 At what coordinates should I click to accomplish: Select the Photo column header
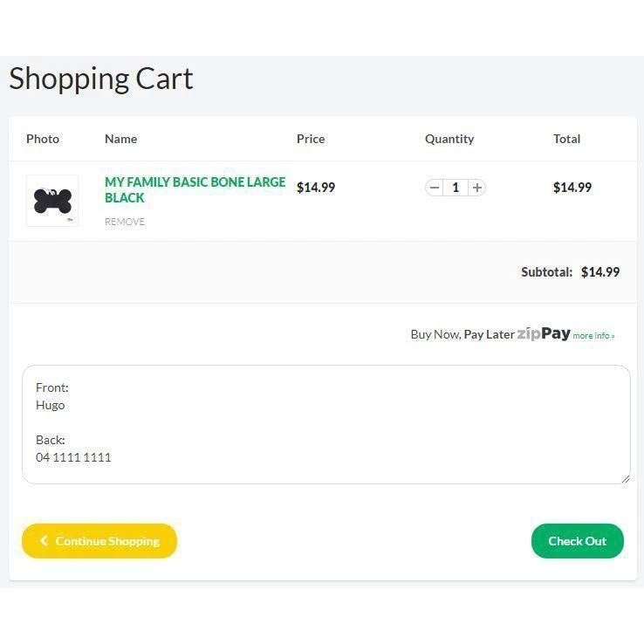pyautogui.click(x=43, y=139)
